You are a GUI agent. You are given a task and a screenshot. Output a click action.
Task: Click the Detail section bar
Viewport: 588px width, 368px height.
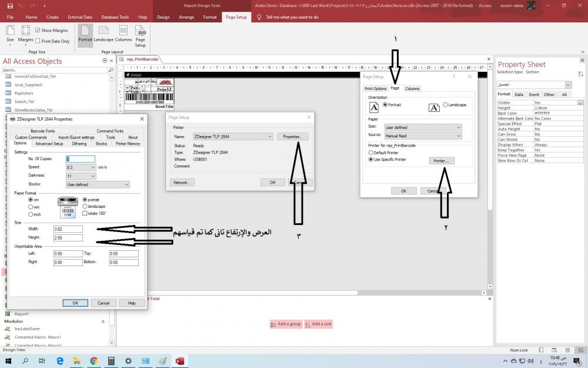[x=306, y=75]
